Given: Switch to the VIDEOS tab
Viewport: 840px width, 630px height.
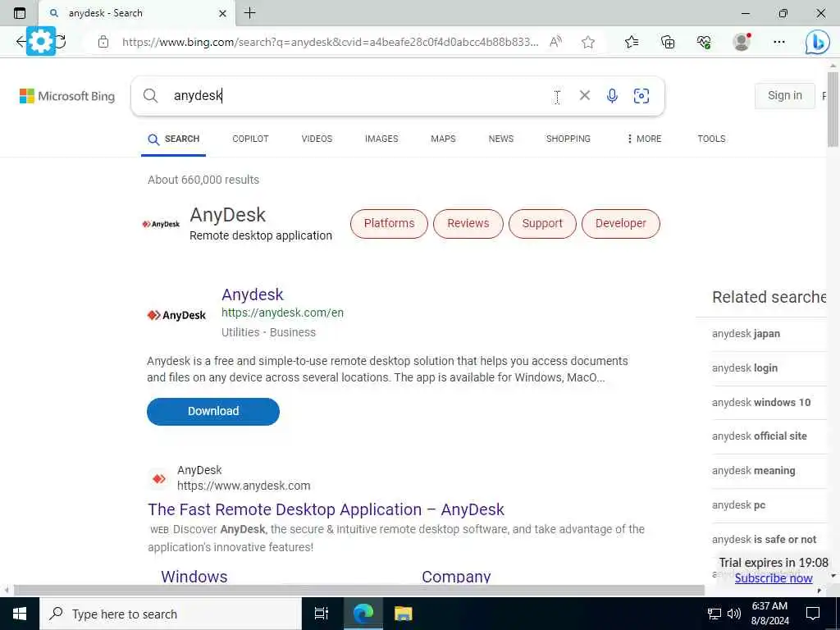Looking at the screenshot, I should click(x=317, y=139).
